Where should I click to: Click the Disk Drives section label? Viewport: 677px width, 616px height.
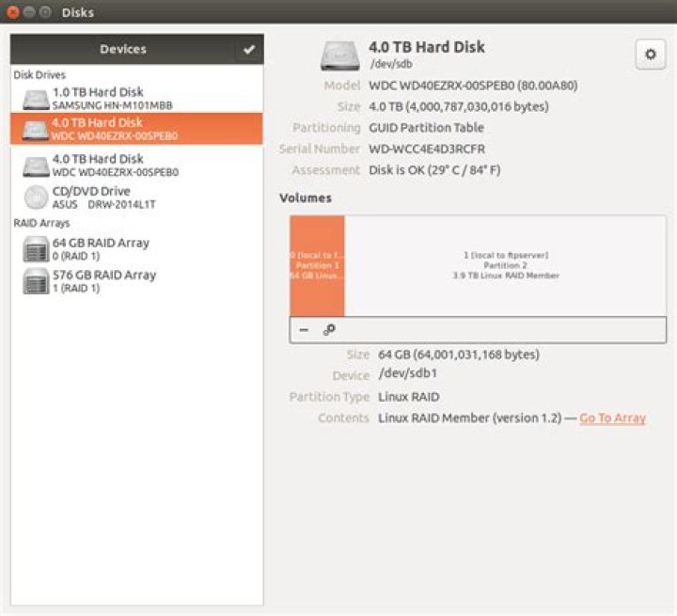click(x=39, y=74)
